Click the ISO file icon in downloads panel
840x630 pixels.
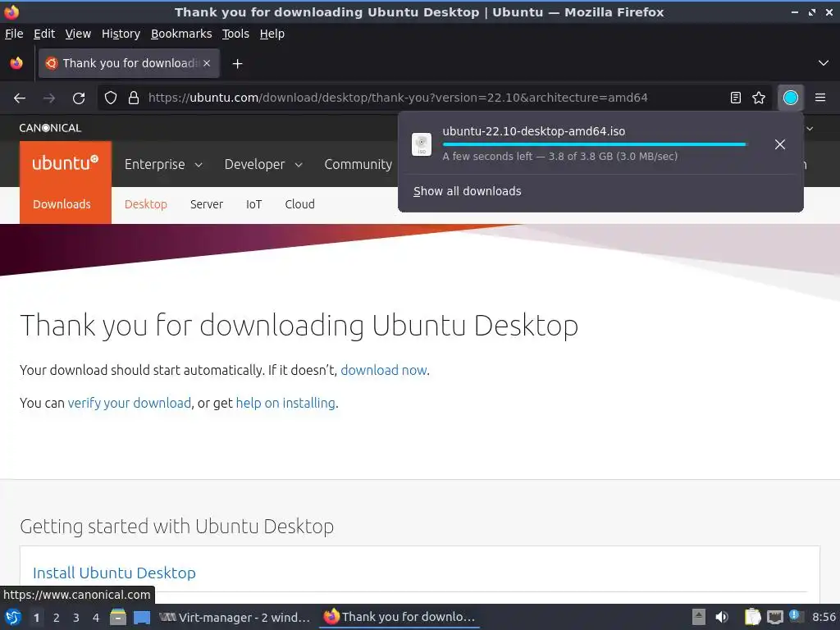422,144
